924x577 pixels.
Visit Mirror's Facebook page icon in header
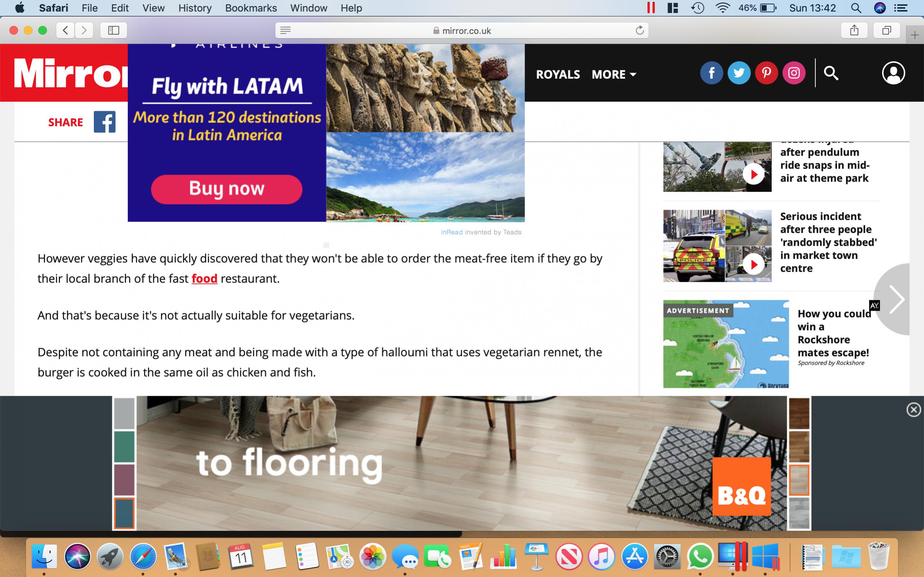[711, 73]
